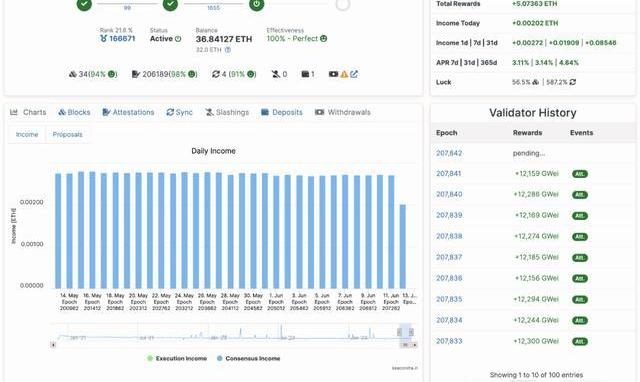
Task: Click the rank medal icon beside 166671
Action: click(x=103, y=38)
